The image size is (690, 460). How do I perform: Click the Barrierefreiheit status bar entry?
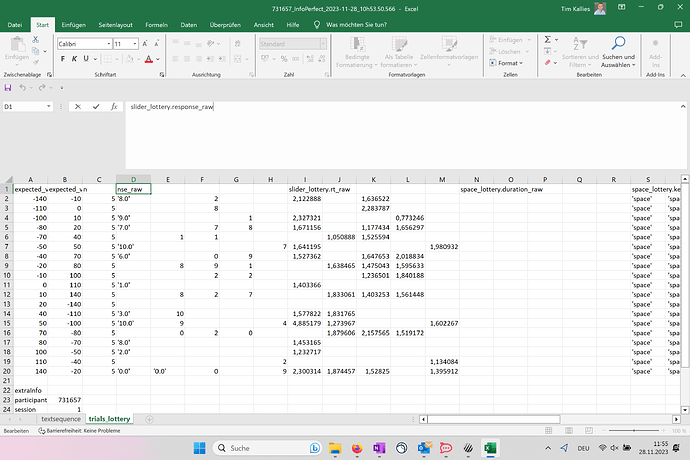(x=79, y=431)
